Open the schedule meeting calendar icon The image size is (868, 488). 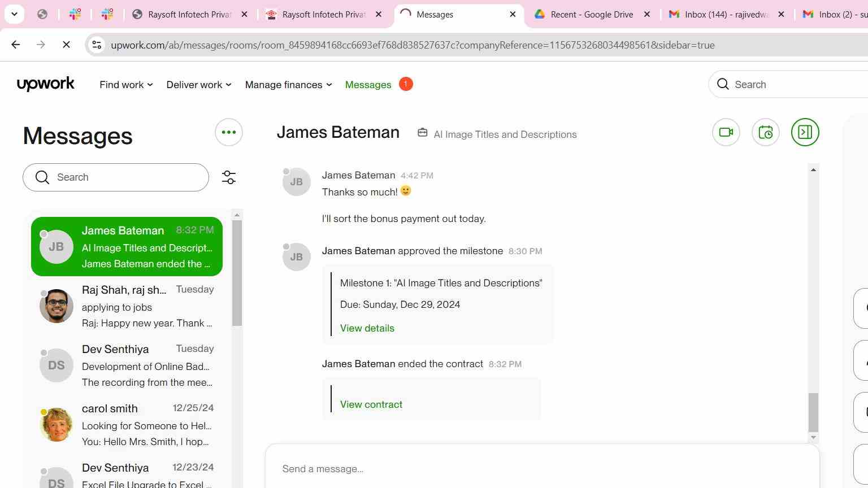pyautogui.click(x=766, y=132)
